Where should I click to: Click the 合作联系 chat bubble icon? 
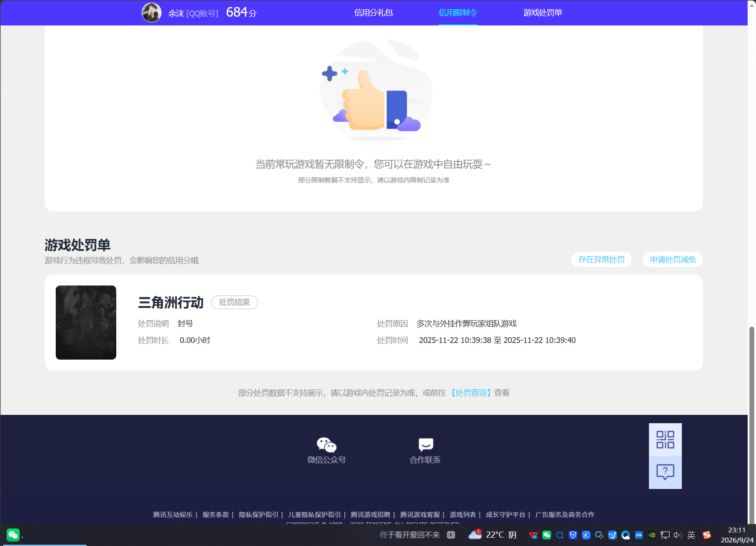point(426,445)
